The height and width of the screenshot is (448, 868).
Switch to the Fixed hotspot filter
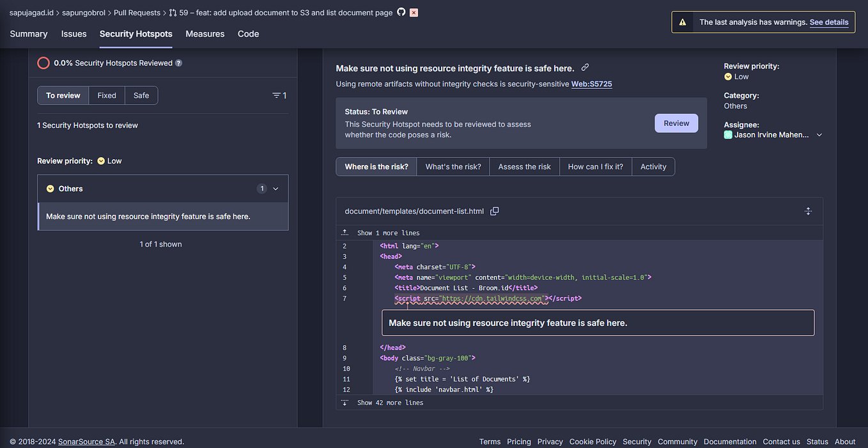pyautogui.click(x=106, y=95)
